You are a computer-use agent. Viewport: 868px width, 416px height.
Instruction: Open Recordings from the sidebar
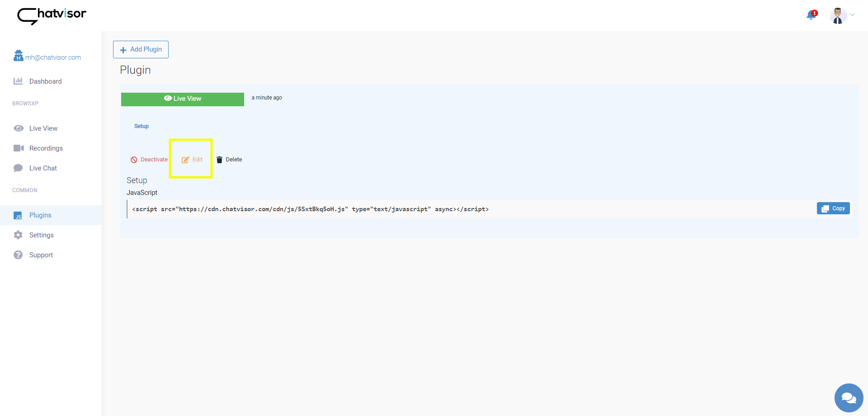click(x=46, y=148)
